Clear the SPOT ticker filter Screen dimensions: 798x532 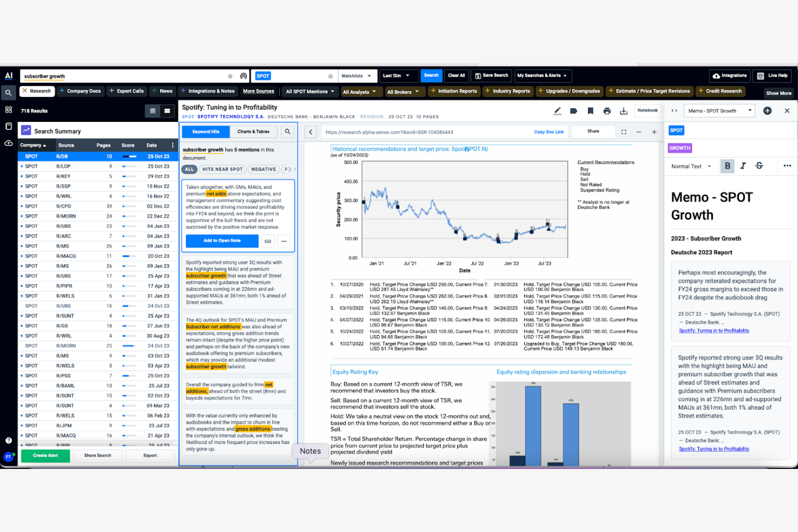coord(331,76)
